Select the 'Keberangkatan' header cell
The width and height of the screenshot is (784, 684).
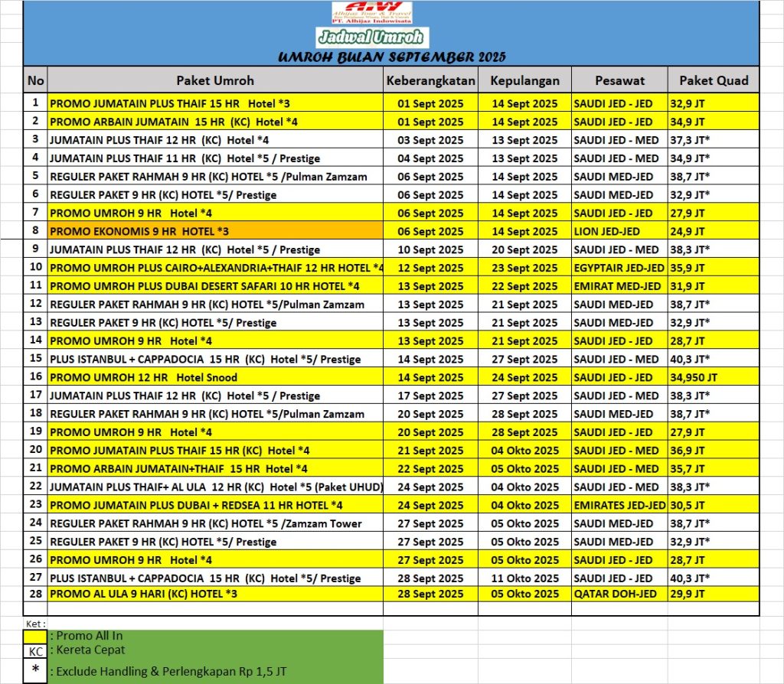click(430, 80)
